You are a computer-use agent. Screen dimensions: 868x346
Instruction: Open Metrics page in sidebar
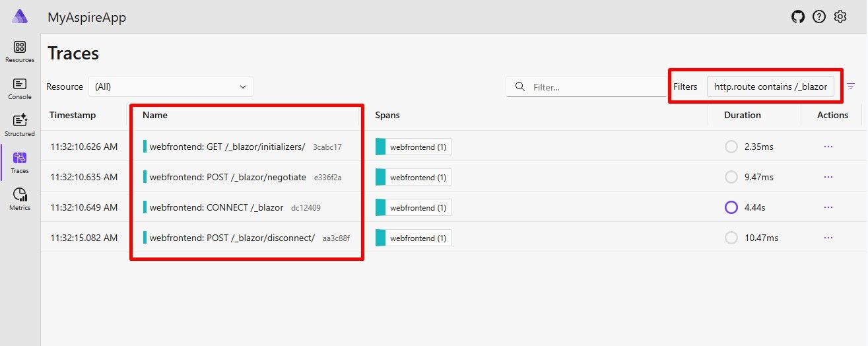pyautogui.click(x=20, y=199)
